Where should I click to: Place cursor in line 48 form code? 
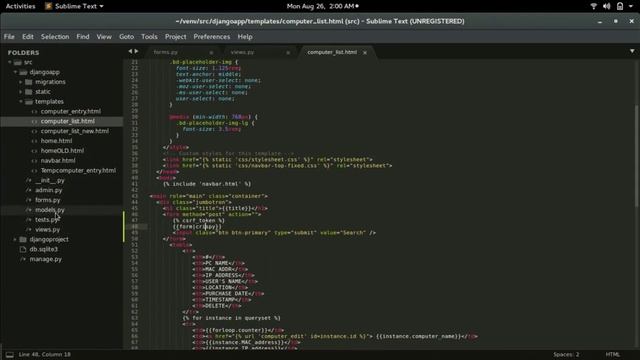[197, 227]
